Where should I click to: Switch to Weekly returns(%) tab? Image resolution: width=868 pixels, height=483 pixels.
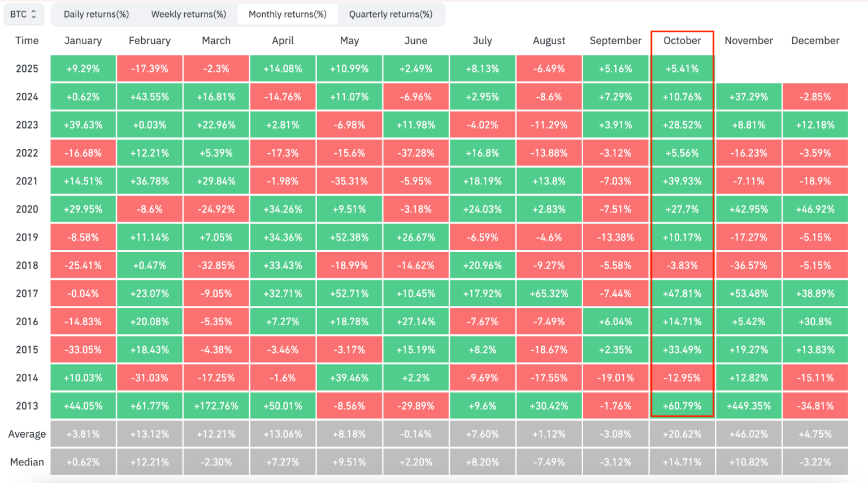188,14
